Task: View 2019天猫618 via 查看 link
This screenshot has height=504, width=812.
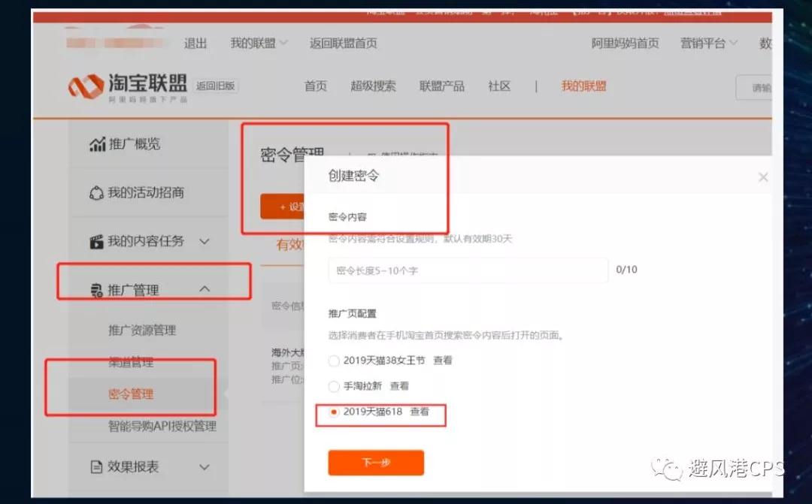Action: tap(420, 412)
